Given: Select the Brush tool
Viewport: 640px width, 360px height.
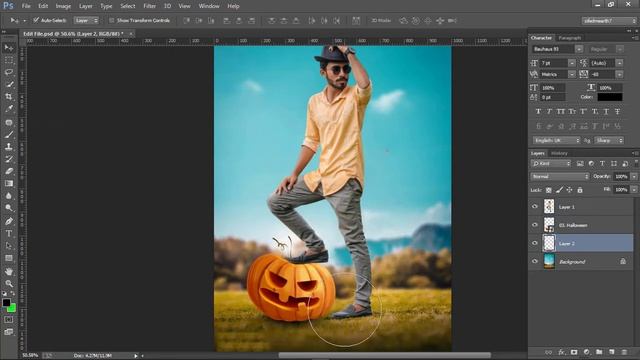Looking at the screenshot, I should click(9, 135).
